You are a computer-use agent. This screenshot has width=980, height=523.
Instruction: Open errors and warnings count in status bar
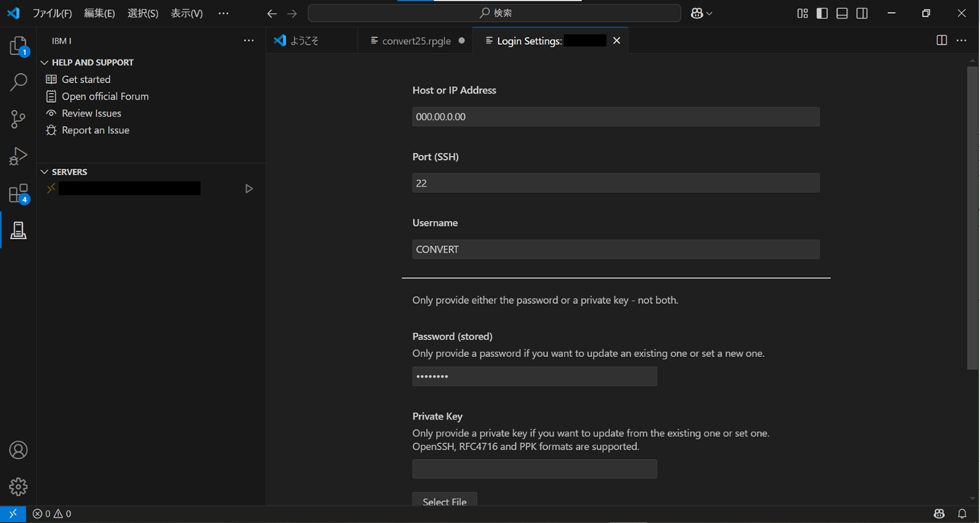click(x=52, y=514)
